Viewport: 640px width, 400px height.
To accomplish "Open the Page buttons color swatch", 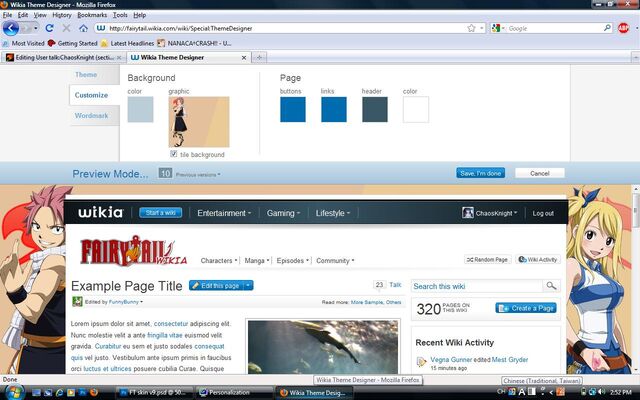I will pos(293,109).
